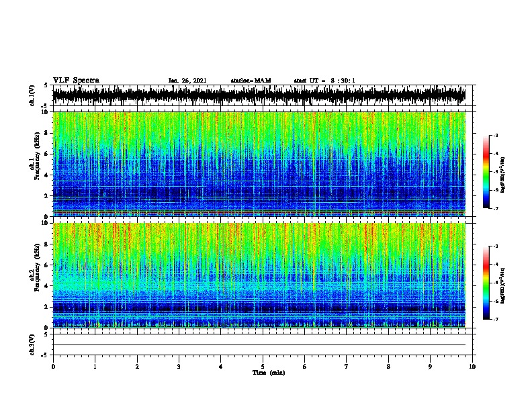532x411 pixels.
Task: Click time axis tick label '4'
Action: point(221,367)
